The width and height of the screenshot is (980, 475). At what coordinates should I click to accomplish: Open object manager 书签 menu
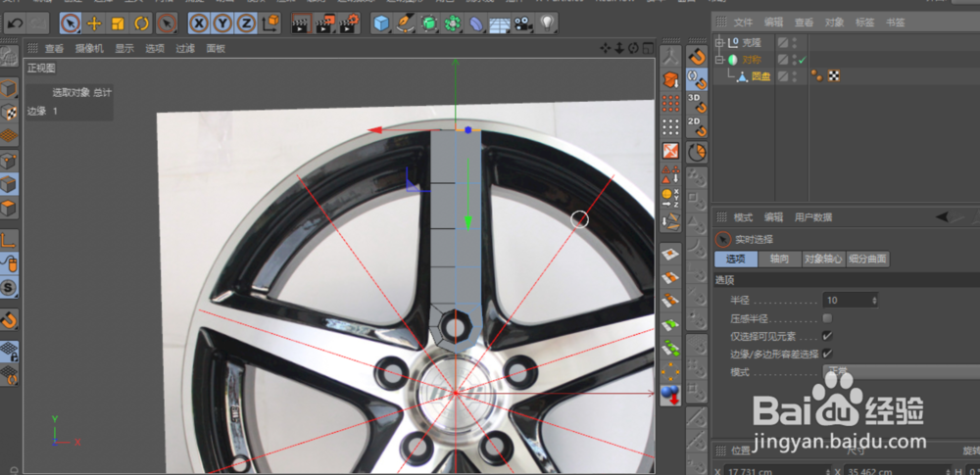pyautogui.click(x=896, y=22)
